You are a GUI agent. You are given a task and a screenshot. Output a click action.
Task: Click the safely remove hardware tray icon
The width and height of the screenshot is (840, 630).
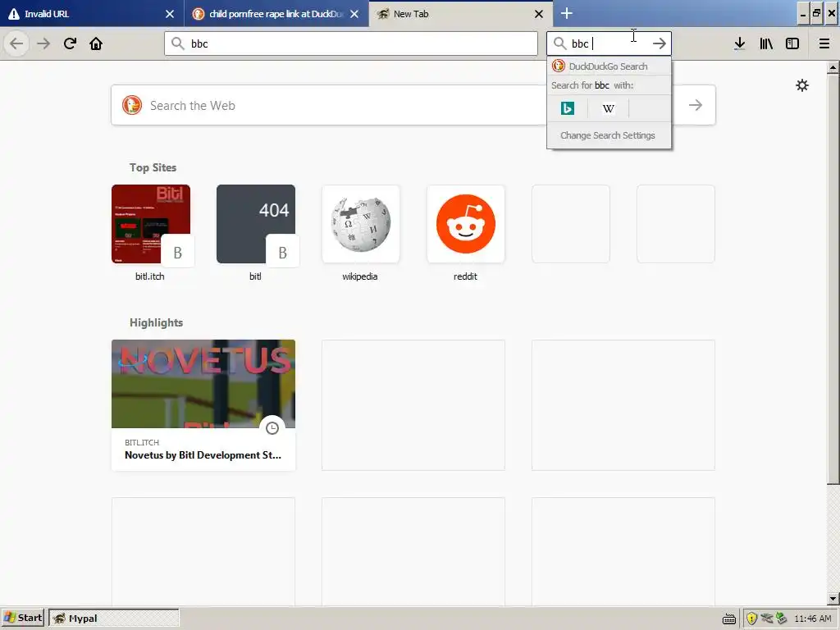click(x=781, y=619)
